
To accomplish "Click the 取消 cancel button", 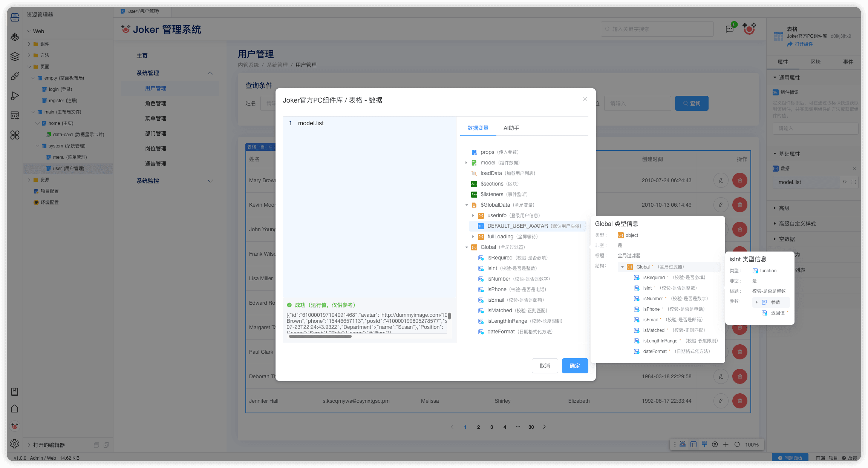I will pos(545,366).
